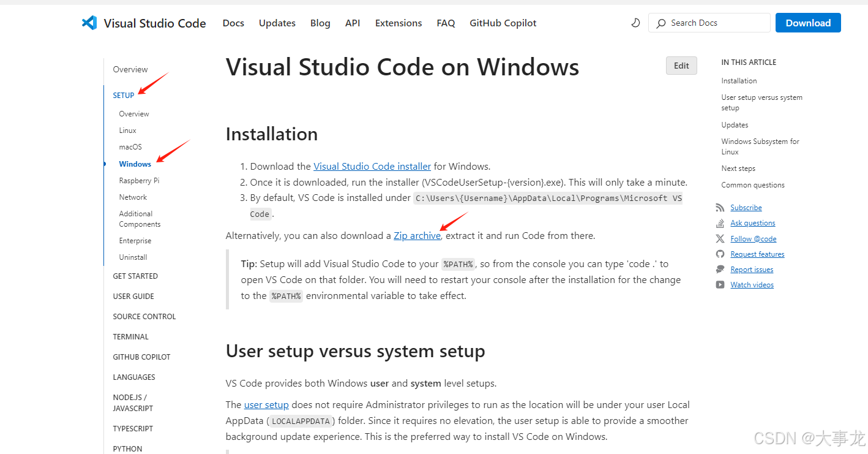Click the Visual Studio Code installer link
Viewport: 868px width, 454px height.
(x=372, y=166)
